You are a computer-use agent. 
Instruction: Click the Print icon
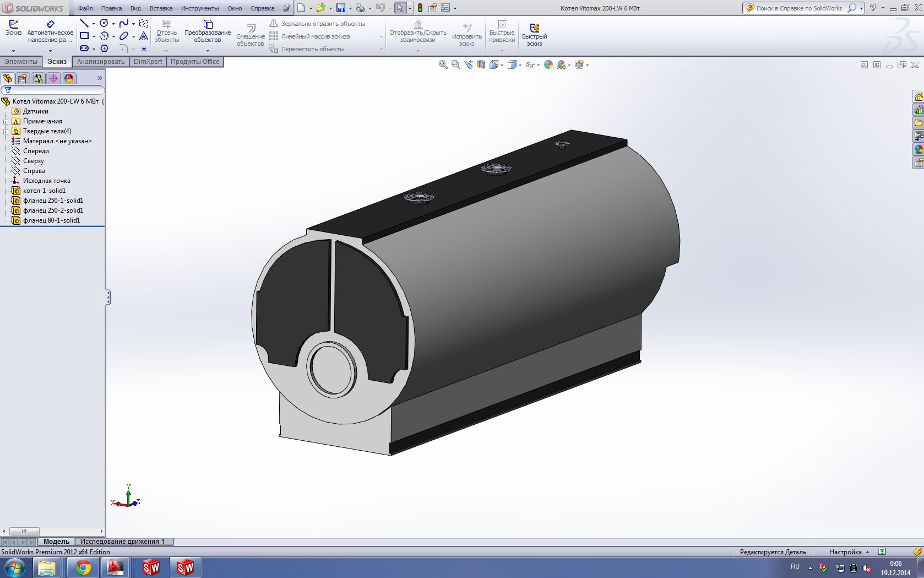[x=360, y=8]
